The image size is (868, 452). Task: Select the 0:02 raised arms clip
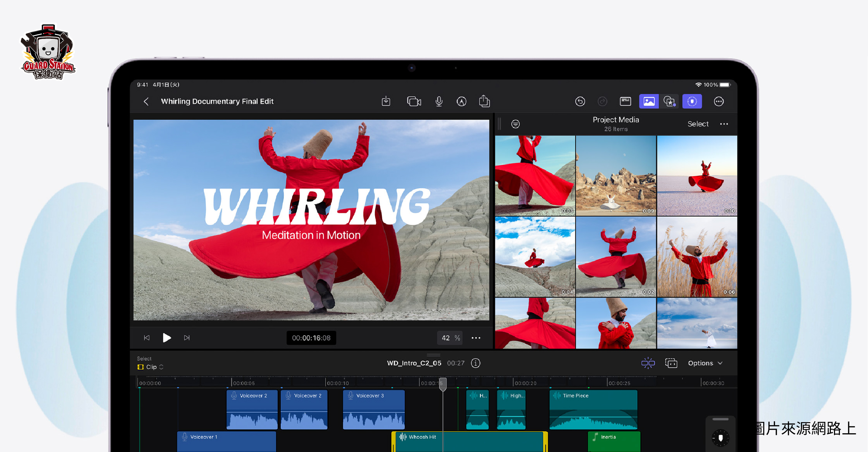[x=616, y=257]
